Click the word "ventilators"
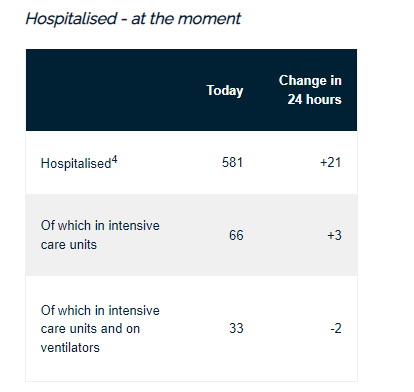The width and height of the screenshot is (414, 392). pos(70,348)
